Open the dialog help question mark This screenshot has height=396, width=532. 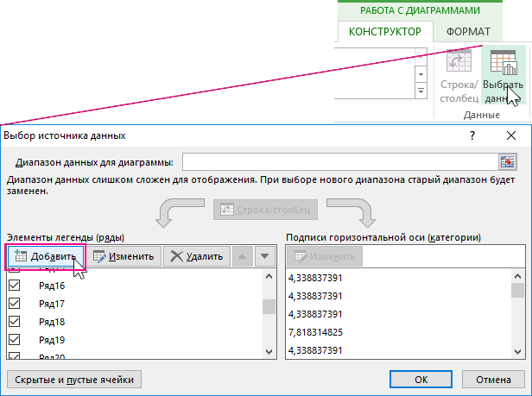(472, 135)
